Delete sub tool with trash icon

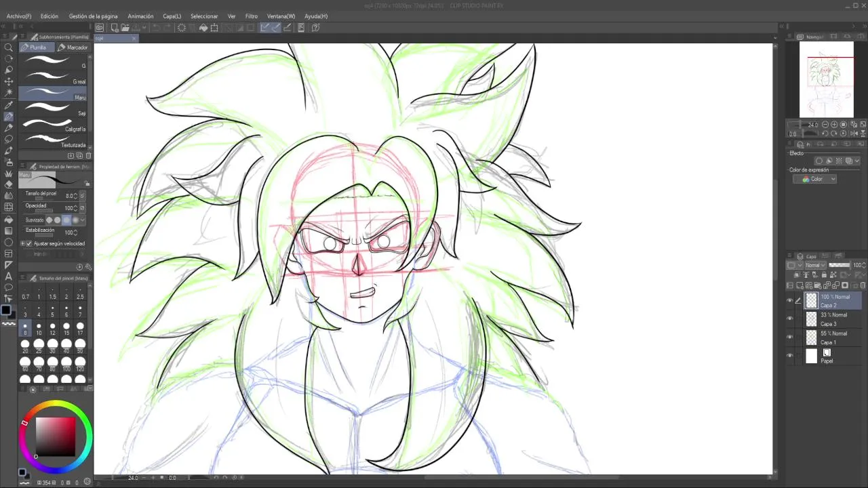(x=88, y=156)
